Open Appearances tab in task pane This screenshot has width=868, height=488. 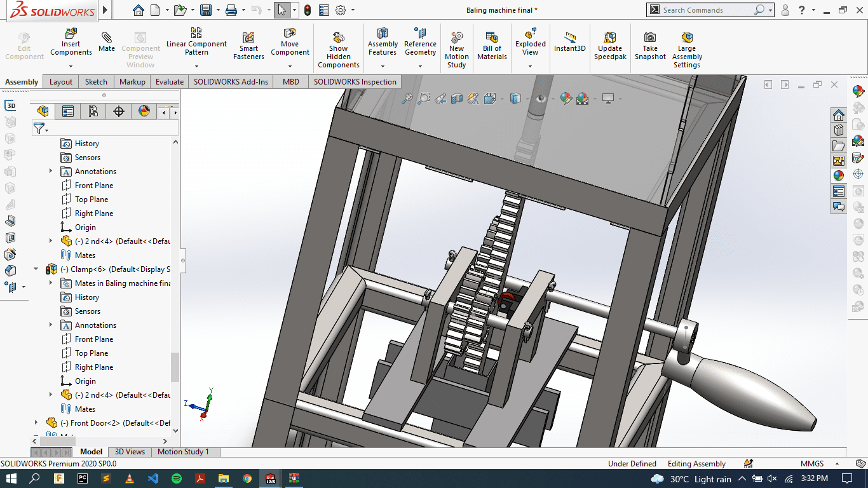pos(839,176)
